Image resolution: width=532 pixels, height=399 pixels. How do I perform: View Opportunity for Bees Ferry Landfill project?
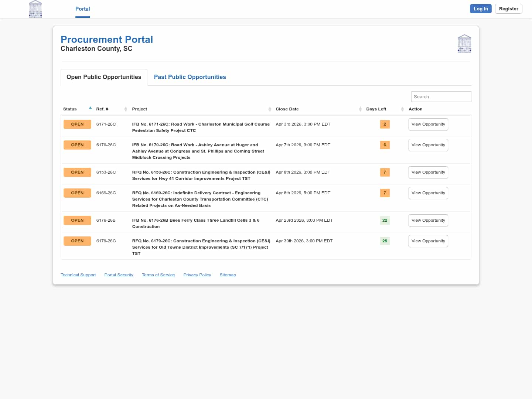[x=428, y=221]
